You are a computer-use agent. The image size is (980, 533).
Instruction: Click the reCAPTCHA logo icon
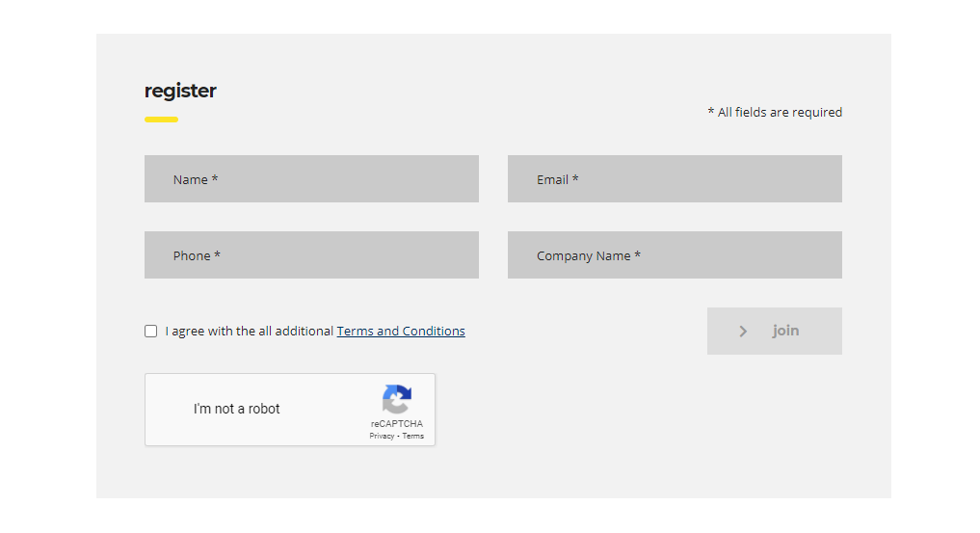click(x=396, y=399)
